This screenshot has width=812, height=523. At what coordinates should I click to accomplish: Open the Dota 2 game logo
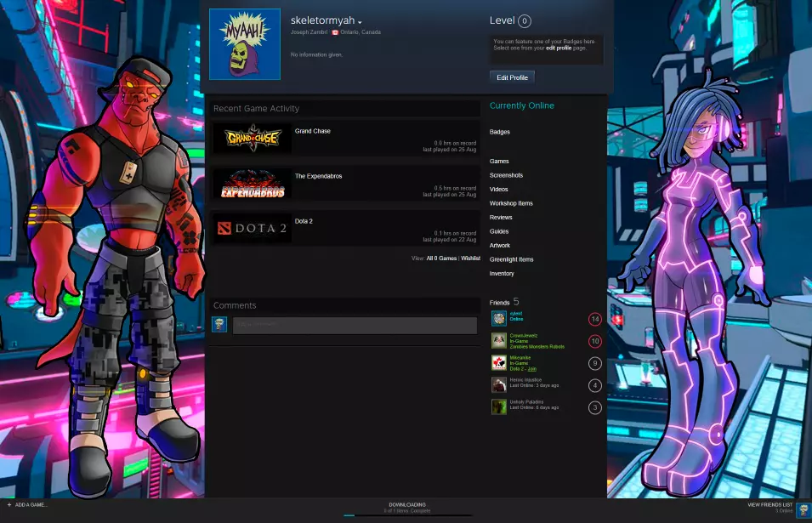253,228
